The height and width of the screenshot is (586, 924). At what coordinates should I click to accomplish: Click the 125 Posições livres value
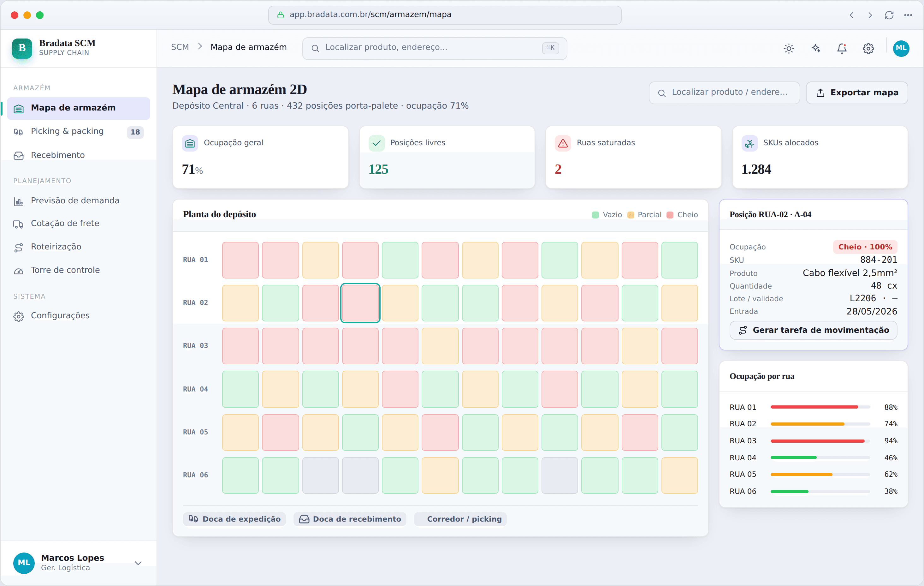click(x=378, y=169)
